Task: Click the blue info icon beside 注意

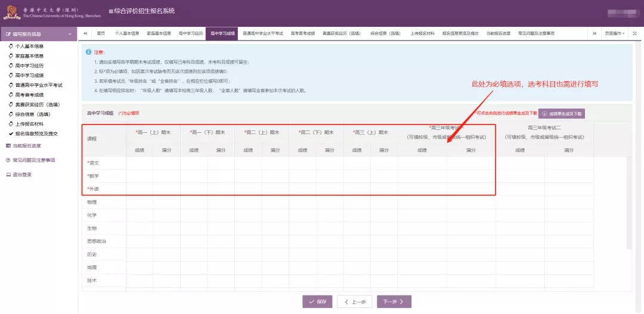Action: click(x=89, y=52)
